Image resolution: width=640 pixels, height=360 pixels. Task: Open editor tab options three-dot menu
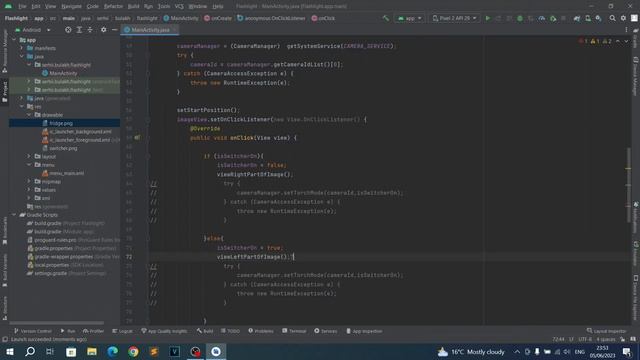click(626, 30)
